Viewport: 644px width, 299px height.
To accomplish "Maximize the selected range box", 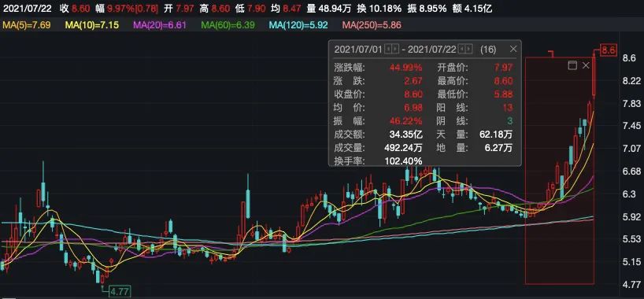I will tap(572, 65).
